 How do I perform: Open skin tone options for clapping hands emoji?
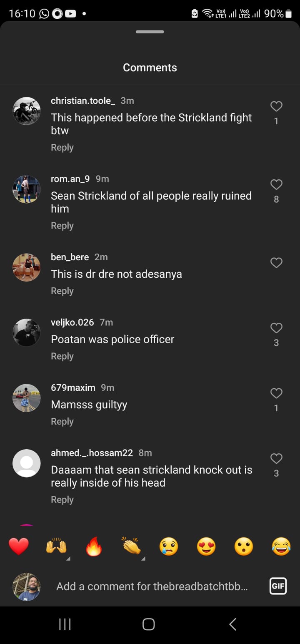coord(143,558)
